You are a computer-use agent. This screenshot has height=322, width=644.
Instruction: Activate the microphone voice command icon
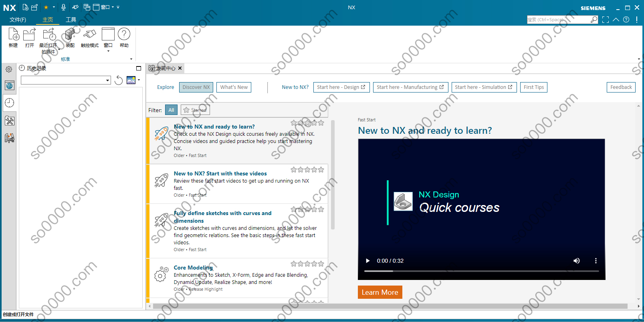(63, 7)
